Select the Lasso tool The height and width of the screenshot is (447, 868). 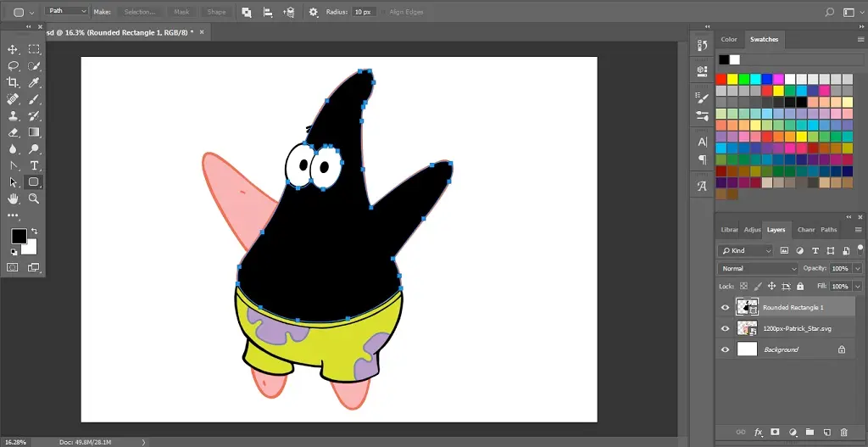click(x=13, y=66)
